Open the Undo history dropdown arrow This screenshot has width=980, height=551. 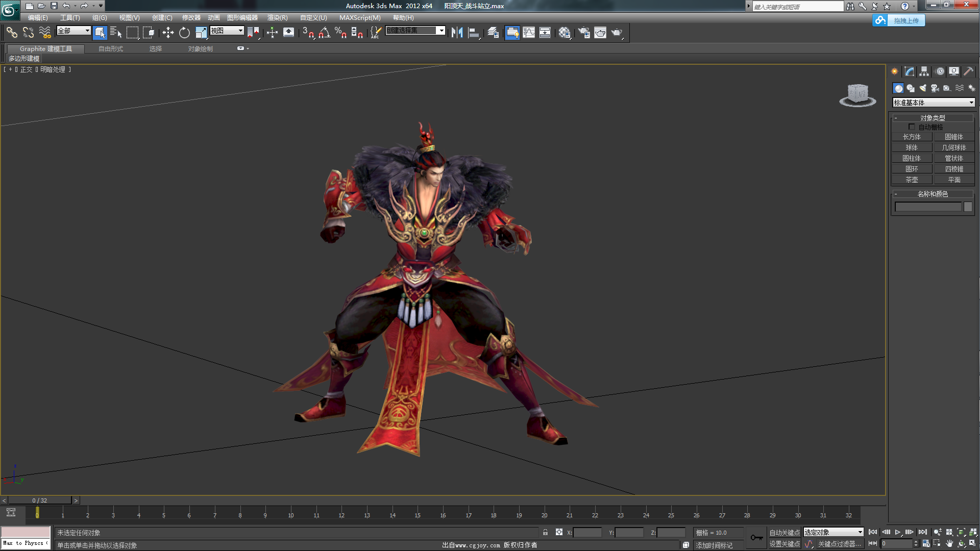point(75,6)
